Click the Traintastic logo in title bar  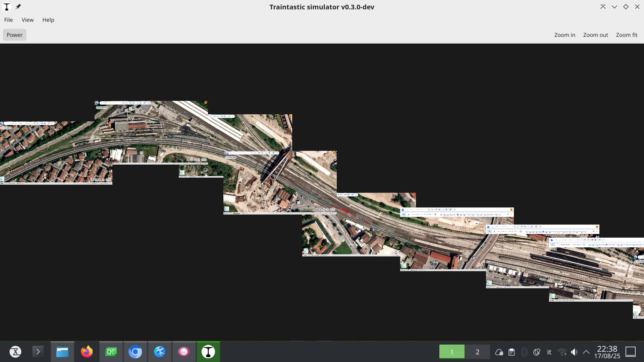tap(7, 7)
